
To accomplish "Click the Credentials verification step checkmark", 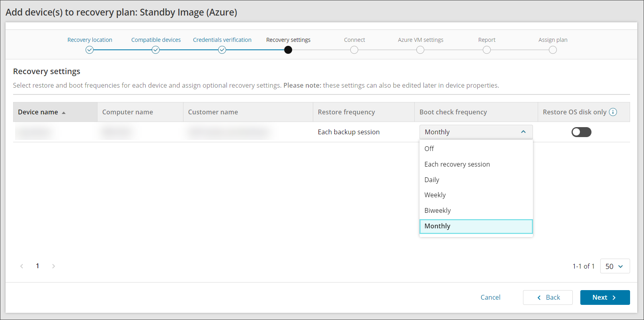I will 222,50.
